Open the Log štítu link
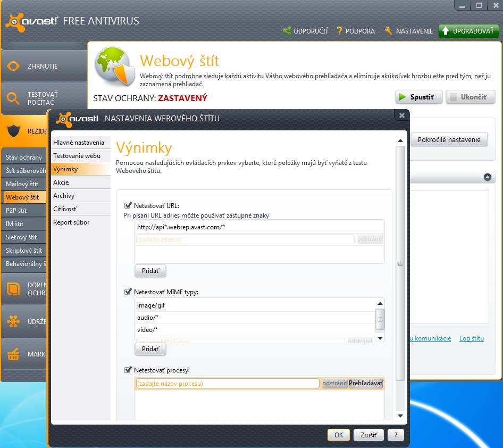The image size is (503, 448). pyautogui.click(x=472, y=338)
